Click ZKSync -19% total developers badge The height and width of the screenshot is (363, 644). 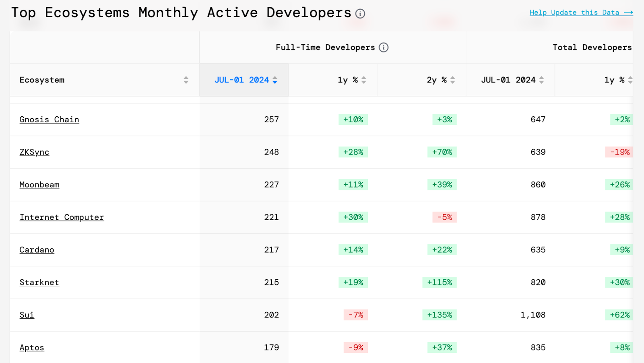(x=619, y=152)
